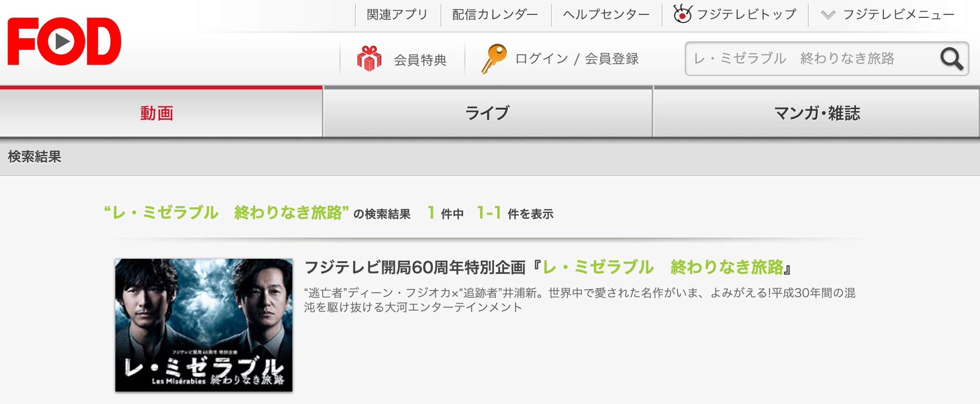Open the フジテレビ開局60周年特別企画 result title
The image size is (980, 404).
click(548, 267)
